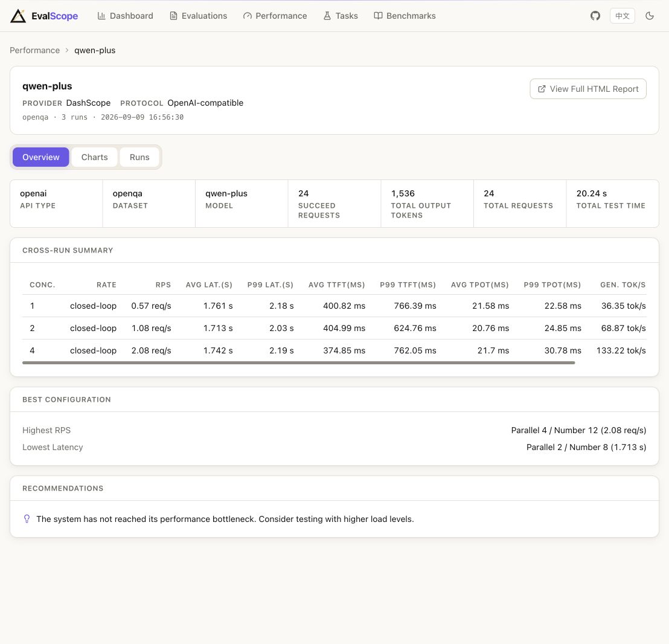Click the Tasks flask icon
This screenshot has height=644, width=669.
tap(327, 16)
